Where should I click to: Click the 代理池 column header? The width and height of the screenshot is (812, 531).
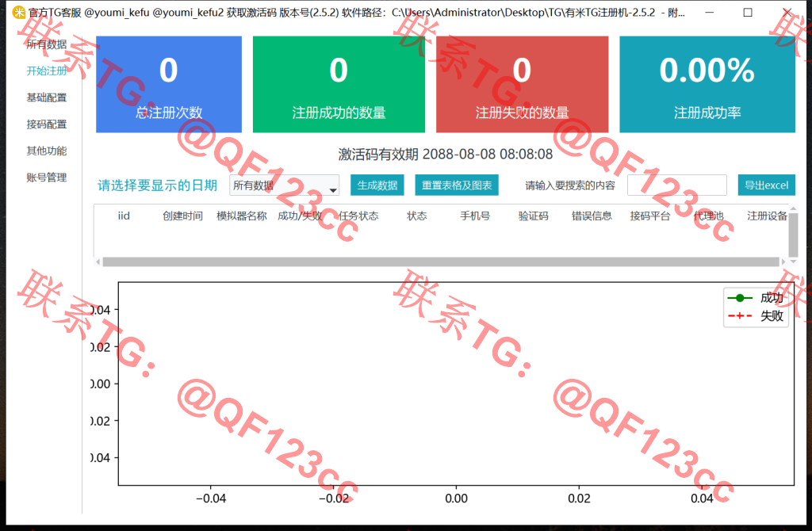pyautogui.click(x=708, y=216)
